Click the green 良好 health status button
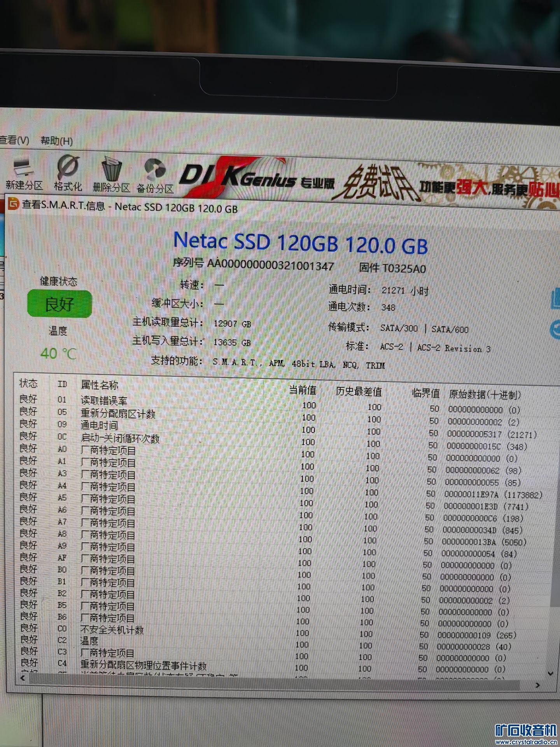 [x=59, y=304]
